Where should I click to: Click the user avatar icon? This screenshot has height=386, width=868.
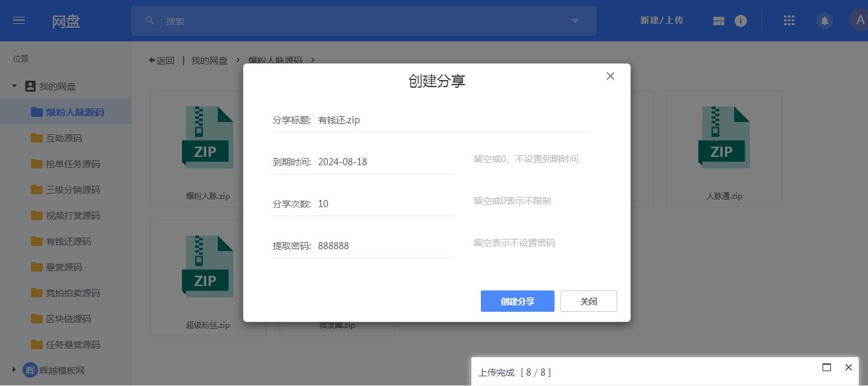859,21
